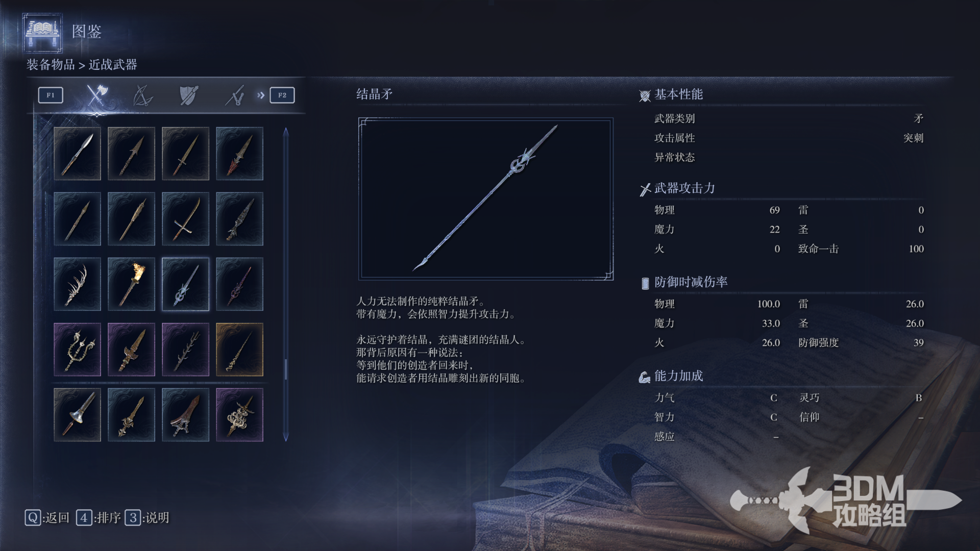Viewport: 980px width, 551px height.
Task: Select the first leaf-blade spear icon
Action: coord(77,154)
